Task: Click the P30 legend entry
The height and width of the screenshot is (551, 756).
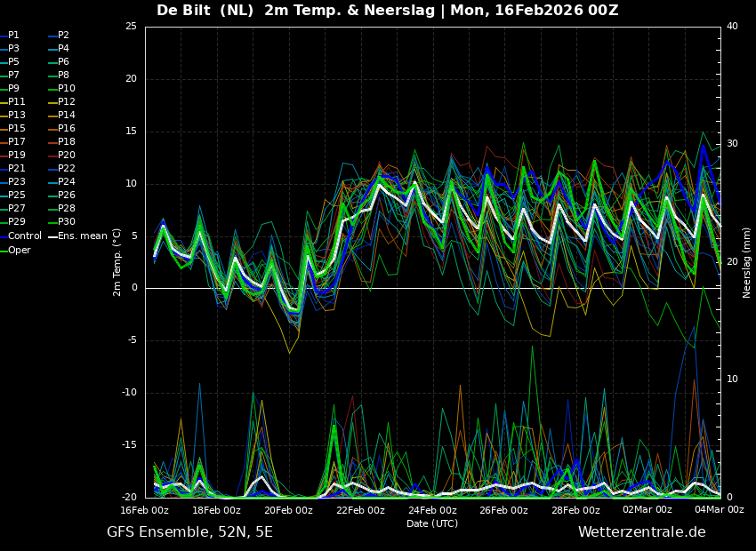Action: click(66, 222)
